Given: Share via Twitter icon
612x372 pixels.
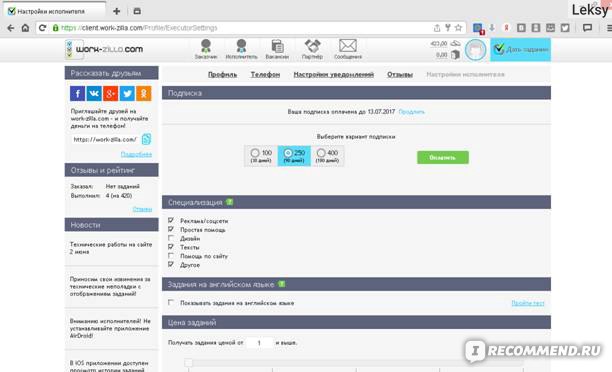Looking at the screenshot, I should [127, 93].
